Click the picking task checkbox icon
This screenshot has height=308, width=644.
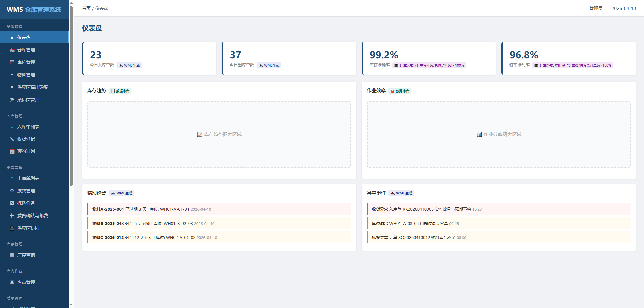[12, 203]
